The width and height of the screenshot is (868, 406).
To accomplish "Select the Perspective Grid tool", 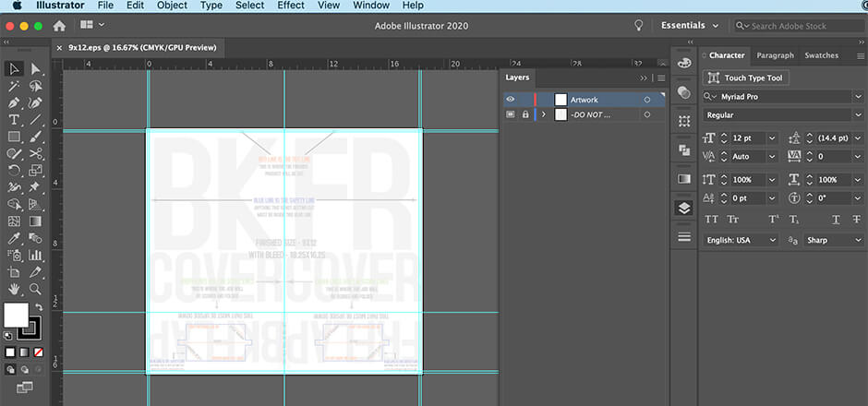I will 35,205.
